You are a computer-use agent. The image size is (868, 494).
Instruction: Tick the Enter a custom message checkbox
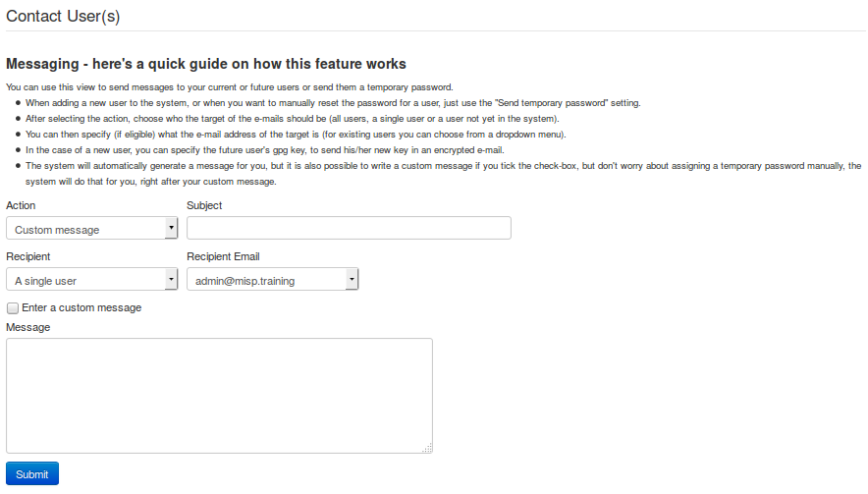(x=13, y=307)
